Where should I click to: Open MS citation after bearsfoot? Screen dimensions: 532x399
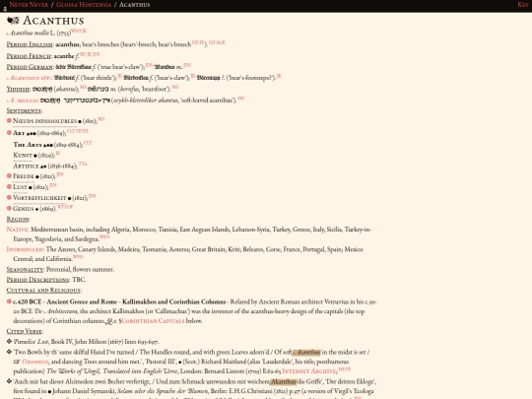[175, 88]
